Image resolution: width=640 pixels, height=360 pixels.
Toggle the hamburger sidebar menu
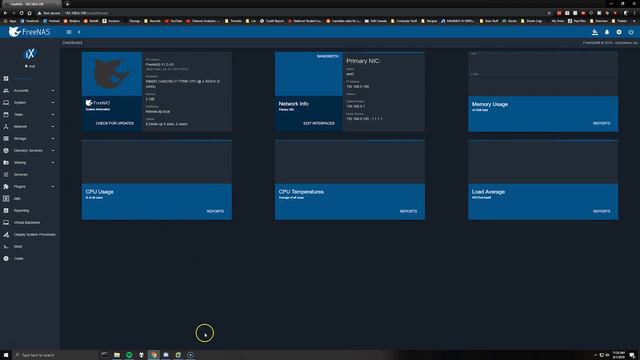pyautogui.click(x=69, y=32)
